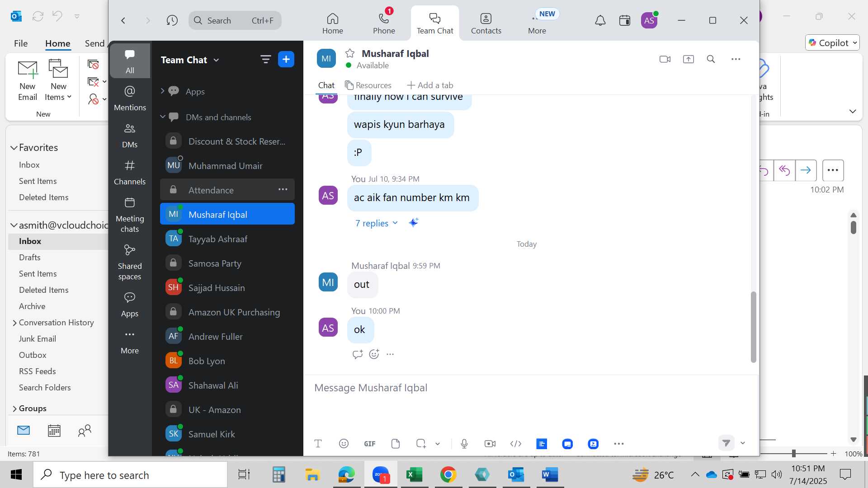
Task: Open the Mentions sidebar section
Action: point(130,98)
